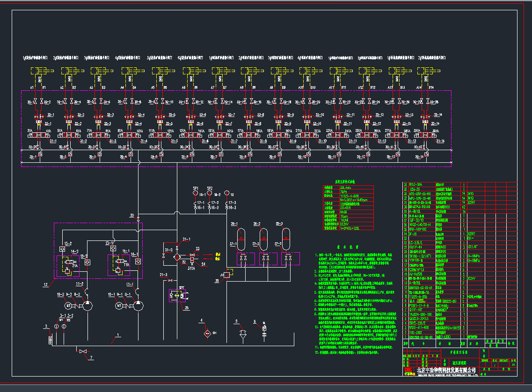Select the M1 motor symbol

pyautogui.click(x=119, y=306)
